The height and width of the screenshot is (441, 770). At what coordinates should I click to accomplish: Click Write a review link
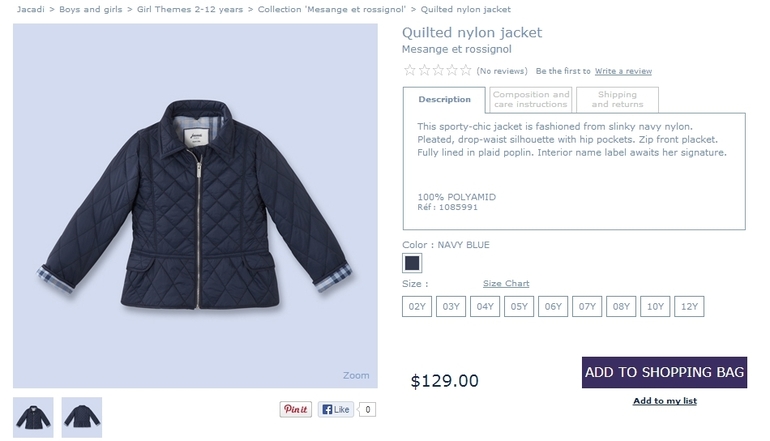(623, 71)
